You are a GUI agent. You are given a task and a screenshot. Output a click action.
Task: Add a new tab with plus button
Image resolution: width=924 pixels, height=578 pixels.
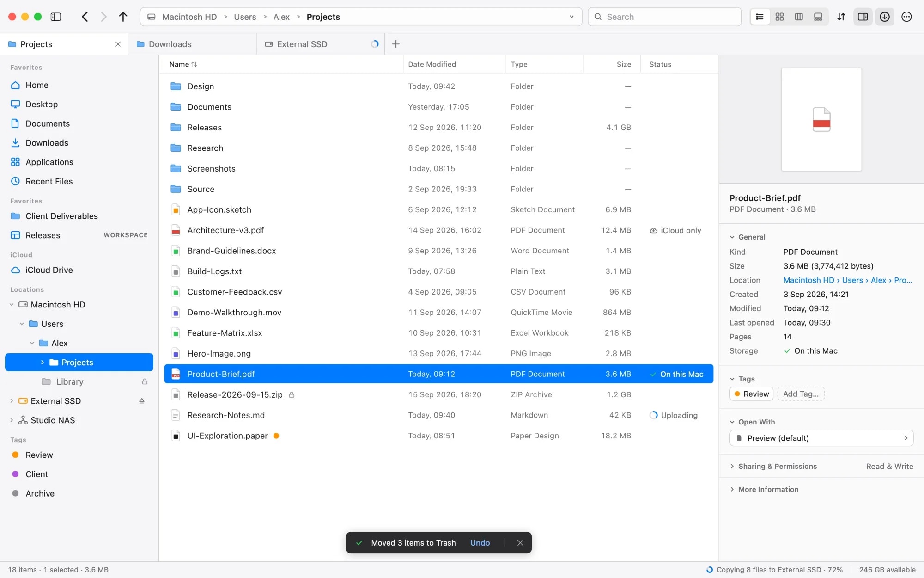click(x=396, y=44)
